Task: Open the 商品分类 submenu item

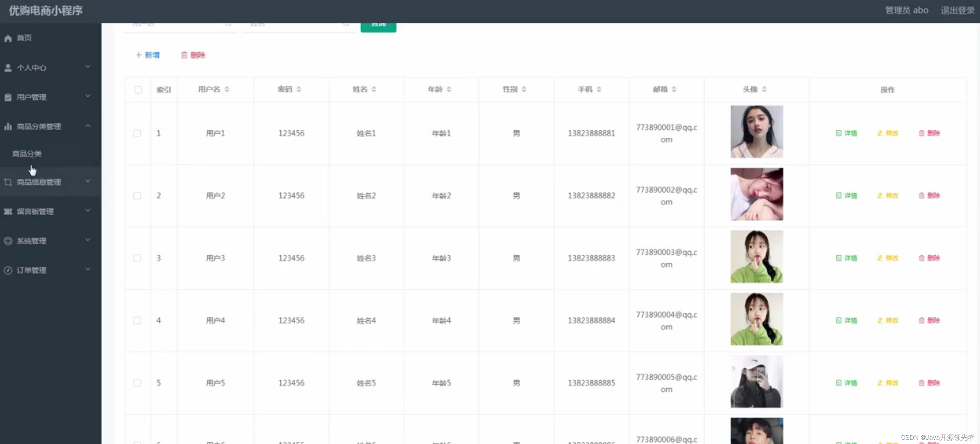Action: pos(27,154)
